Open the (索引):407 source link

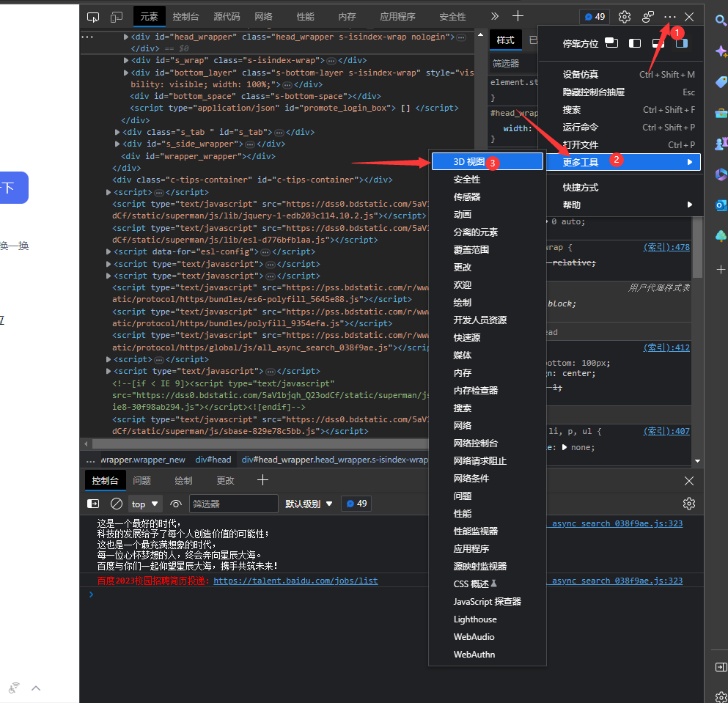[666, 431]
